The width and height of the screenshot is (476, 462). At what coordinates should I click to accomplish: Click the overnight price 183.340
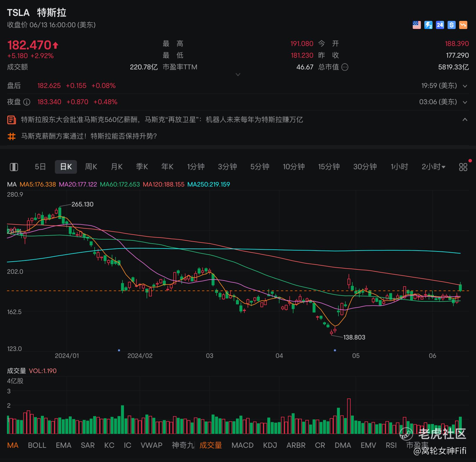pos(49,102)
